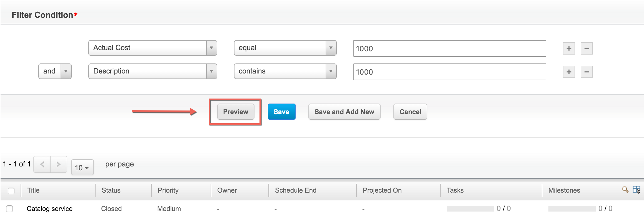
Task: Add another row below Description condition
Action: pos(569,72)
